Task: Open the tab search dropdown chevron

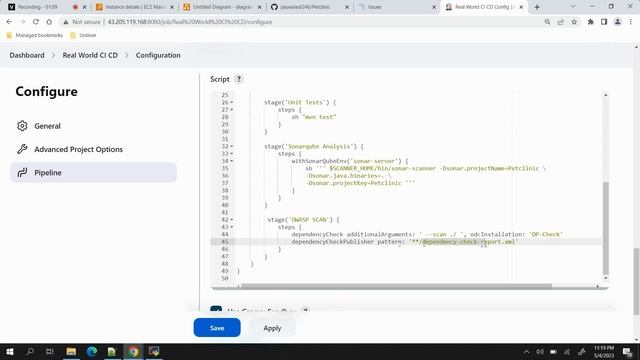Action: click(x=573, y=7)
